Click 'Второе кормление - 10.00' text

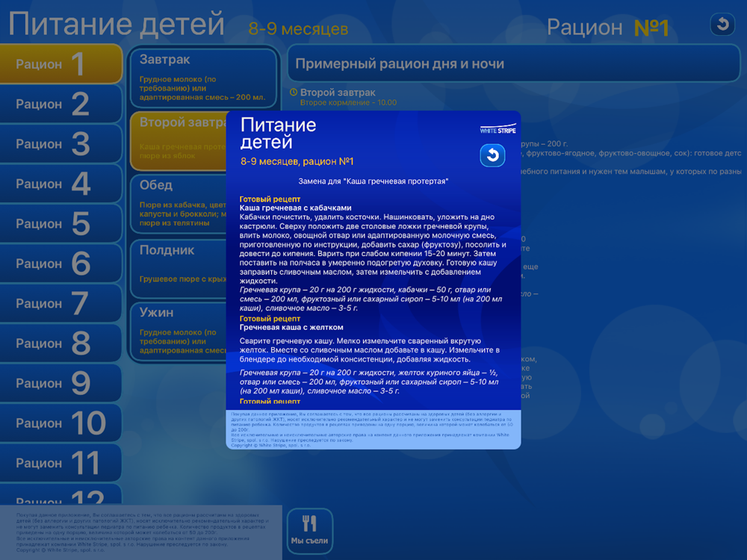point(348,102)
